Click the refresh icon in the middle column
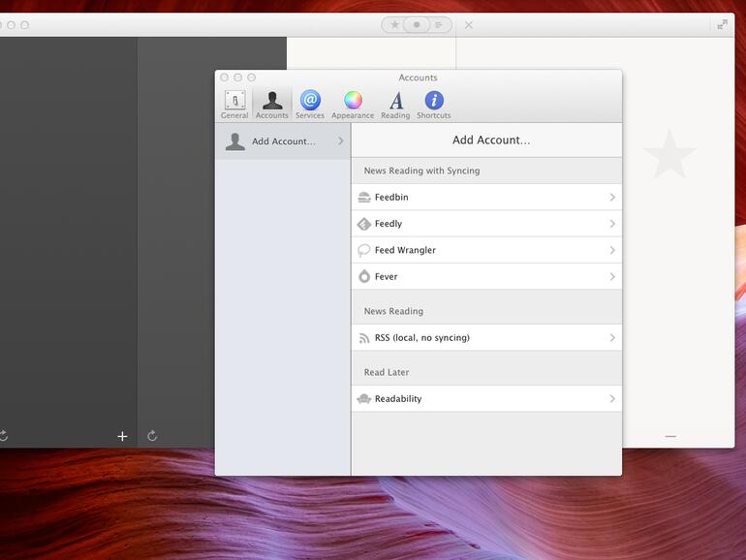This screenshot has width=746, height=560. click(152, 436)
